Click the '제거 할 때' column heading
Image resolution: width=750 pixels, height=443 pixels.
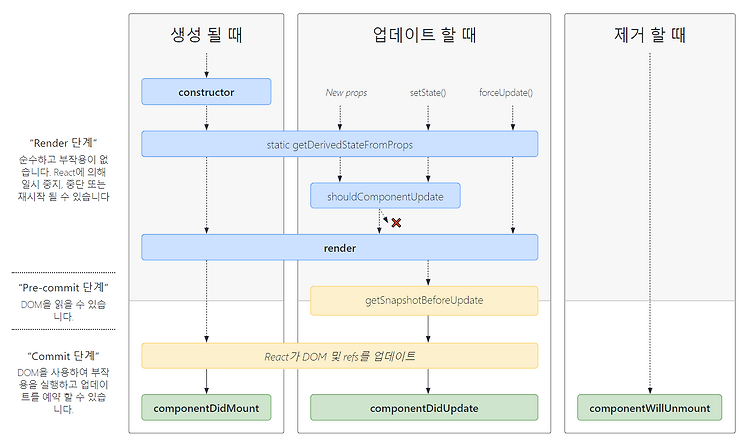coord(650,34)
